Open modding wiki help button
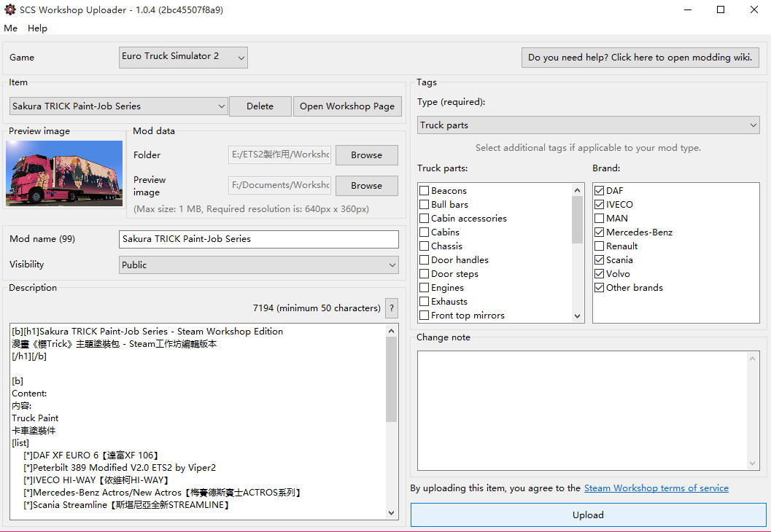Image resolution: width=771 pixels, height=532 pixels. 640,58
